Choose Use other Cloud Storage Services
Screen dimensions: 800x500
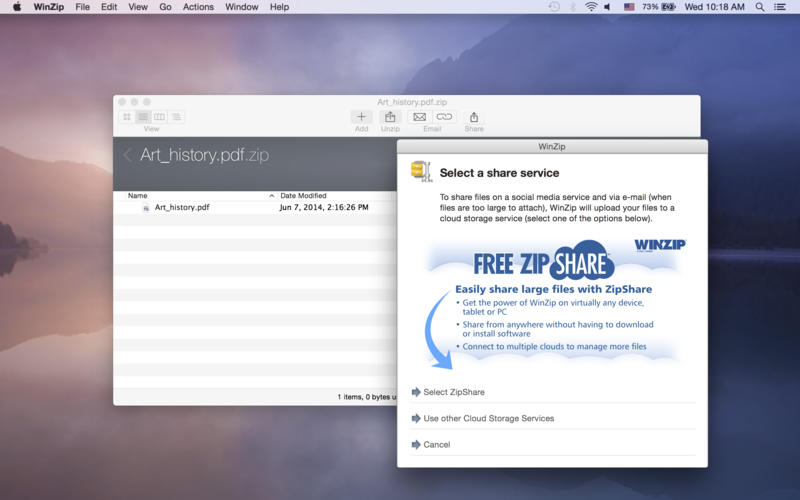pyautogui.click(x=488, y=418)
